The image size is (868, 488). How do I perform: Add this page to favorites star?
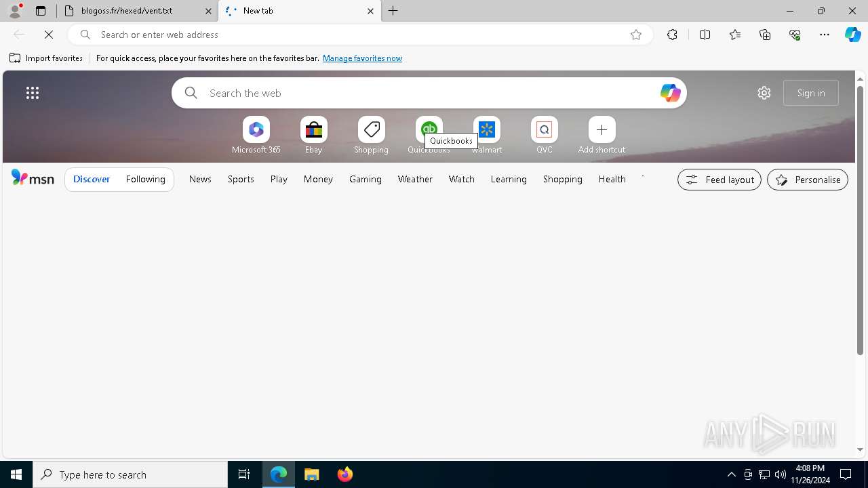point(636,35)
